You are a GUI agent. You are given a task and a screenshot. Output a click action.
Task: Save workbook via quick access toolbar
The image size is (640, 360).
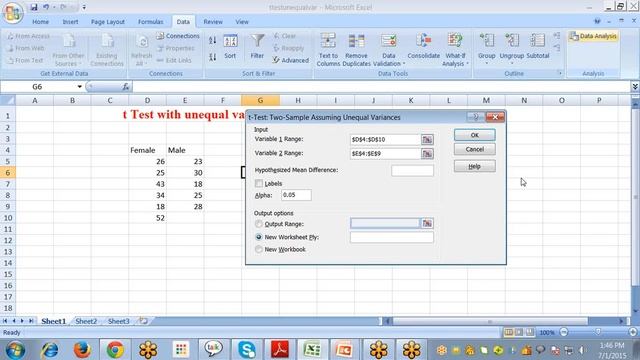pyautogui.click(x=34, y=7)
